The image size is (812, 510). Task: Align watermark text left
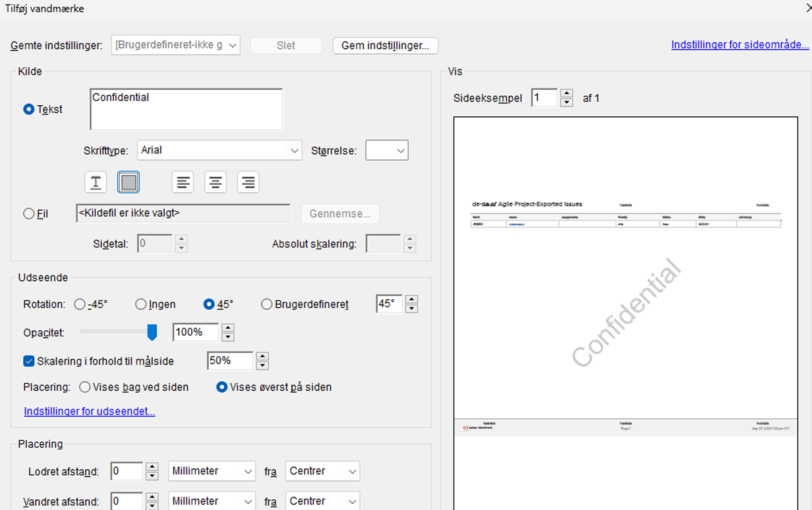pos(183,182)
